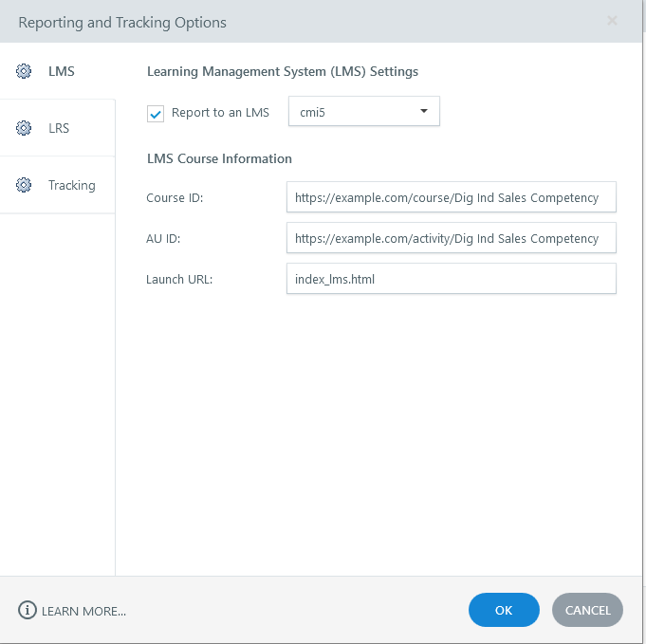Click the Launch URL field with index_lms.html
Image resolution: width=646 pixels, height=644 pixels.
(x=451, y=279)
